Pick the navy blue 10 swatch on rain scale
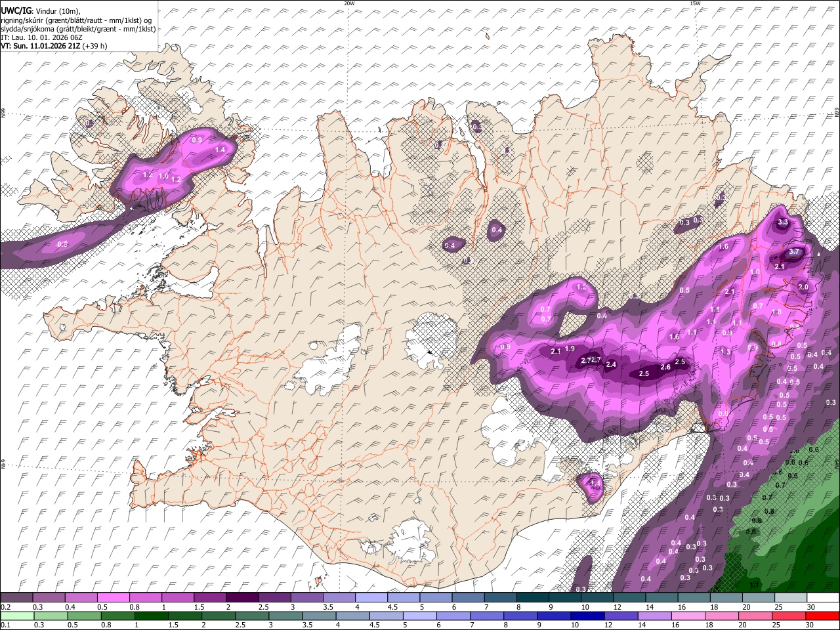The width and height of the screenshot is (840, 630). click(x=589, y=616)
